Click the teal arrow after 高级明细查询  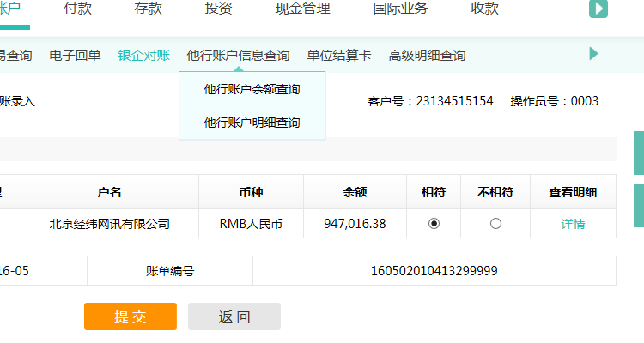(x=593, y=54)
